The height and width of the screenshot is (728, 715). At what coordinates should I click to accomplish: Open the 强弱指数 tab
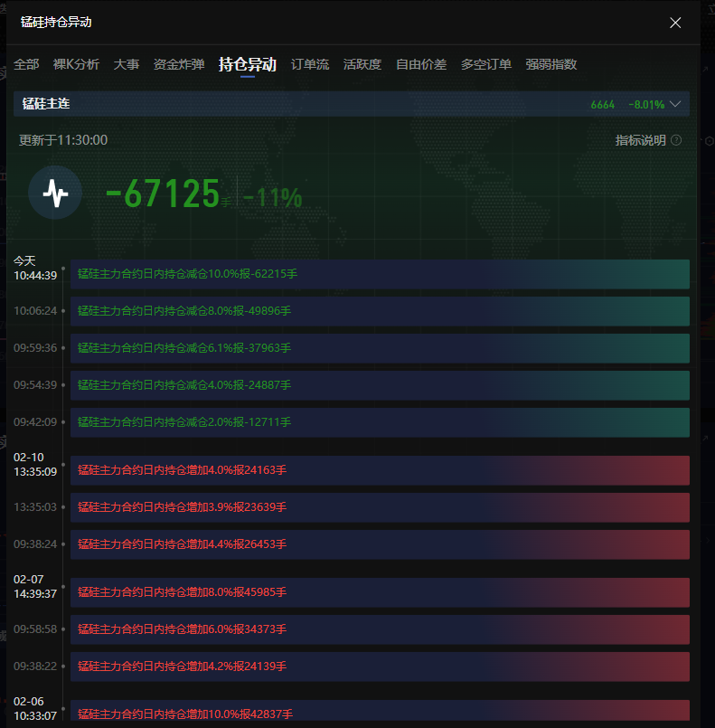(x=551, y=64)
